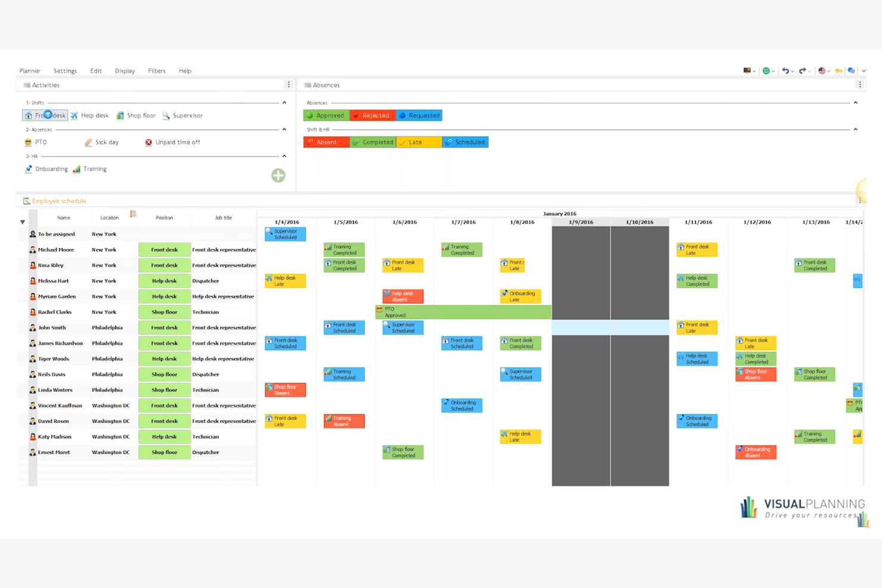Viewport: 882px width, 588px height.
Task: Select the PTO sunglasses icon
Action: click(x=27, y=142)
